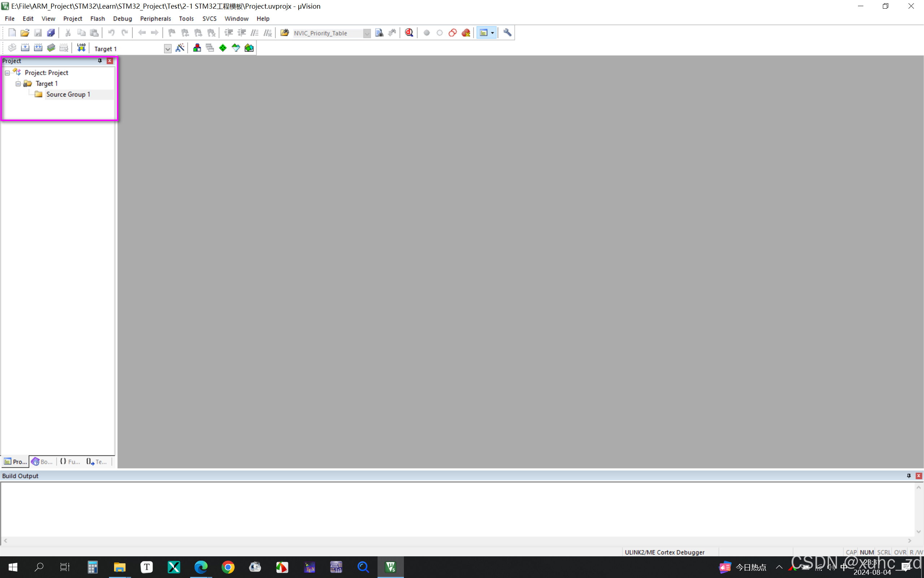The height and width of the screenshot is (578, 924).
Task: Create a new file with the New icon
Action: point(12,33)
